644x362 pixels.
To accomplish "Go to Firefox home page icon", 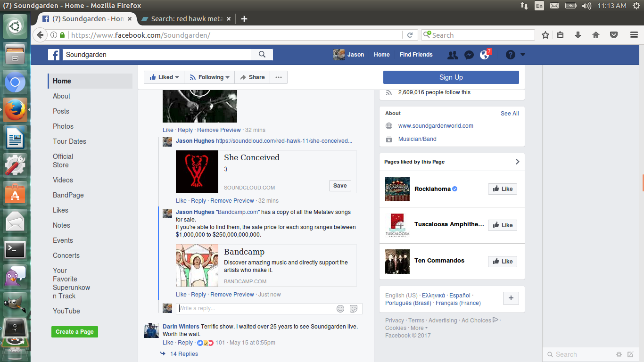I will [x=596, y=35].
